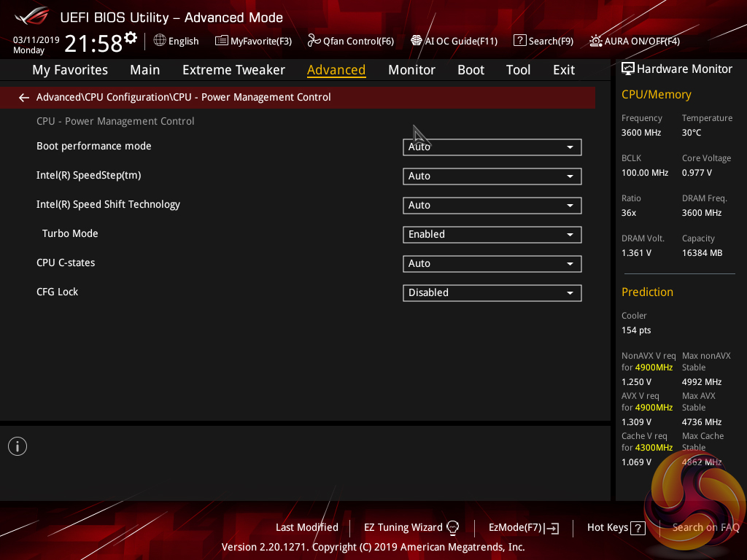Open Intel SpeedStep dropdown
Screen dimensions: 747x560
tap(492, 176)
